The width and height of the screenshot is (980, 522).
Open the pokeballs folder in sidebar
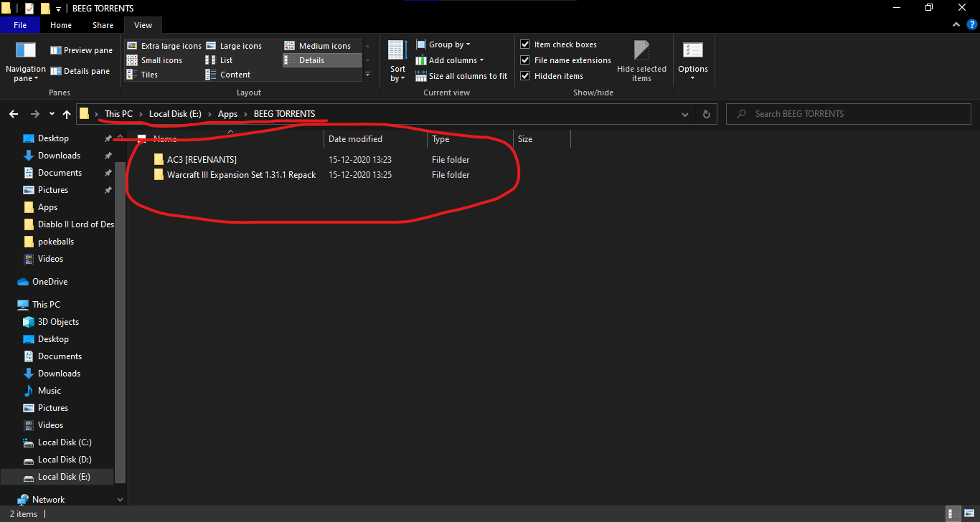(x=56, y=242)
